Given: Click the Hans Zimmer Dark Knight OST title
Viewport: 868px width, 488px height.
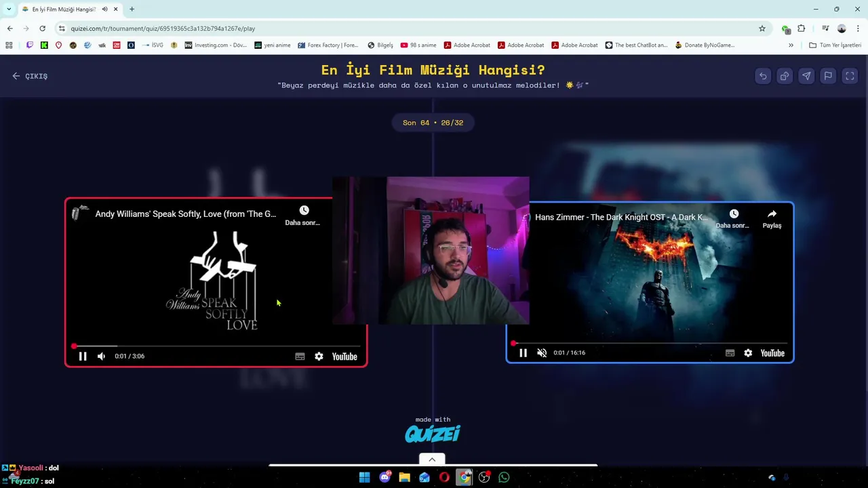Looking at the screenshot, I should coord(620,217).
